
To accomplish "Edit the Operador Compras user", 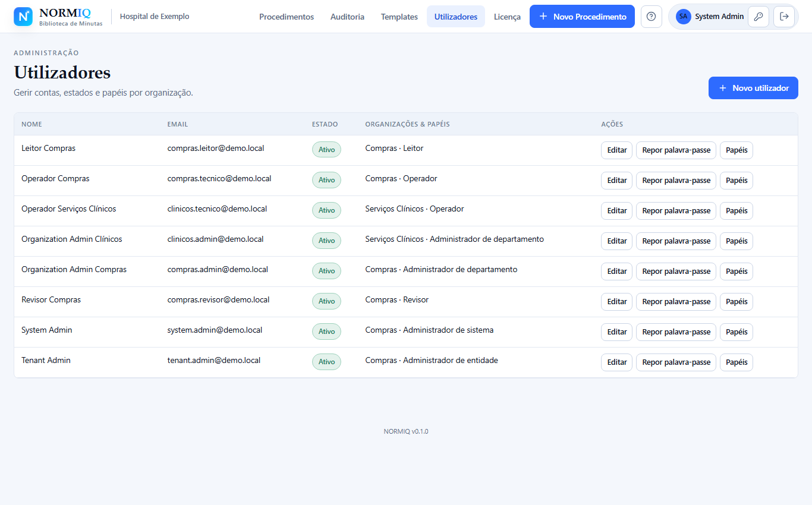I will coord(616,181).
